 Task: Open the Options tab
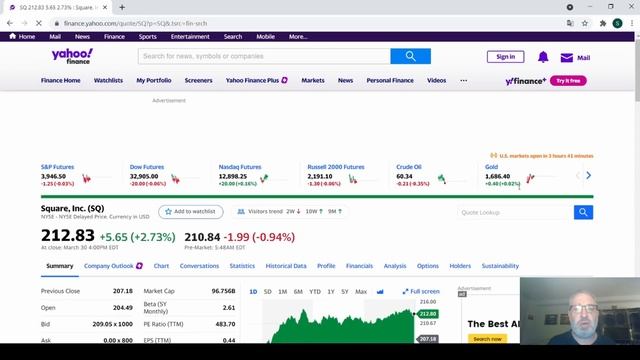pyautogui.click(x=428, y=266)
